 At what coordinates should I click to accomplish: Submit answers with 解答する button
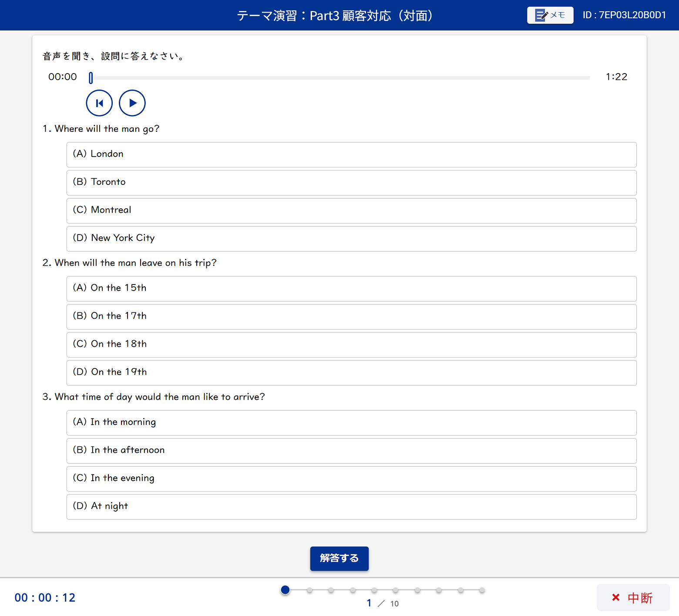[x=339, y=558]
